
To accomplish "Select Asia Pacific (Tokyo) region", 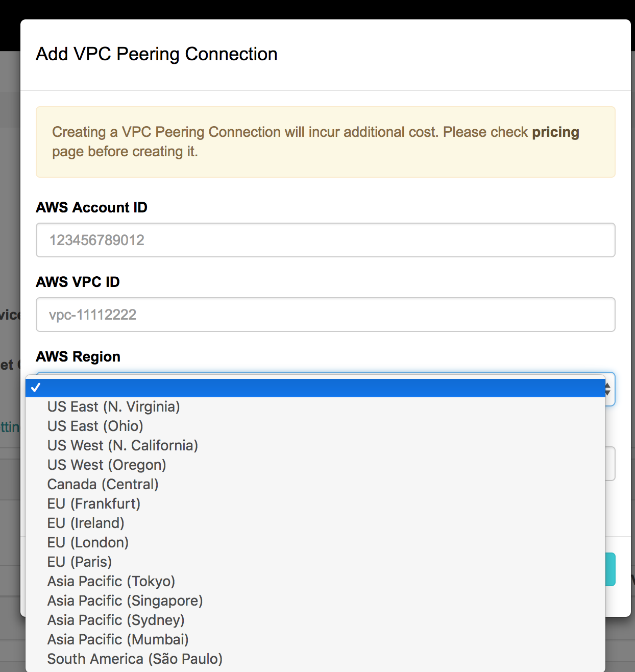I will tap(315, 582).
